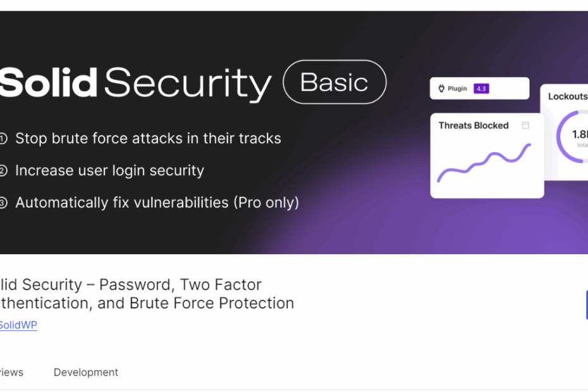Click the Threats Blocked line chart

pyautogui.click(x=484, y=162)
